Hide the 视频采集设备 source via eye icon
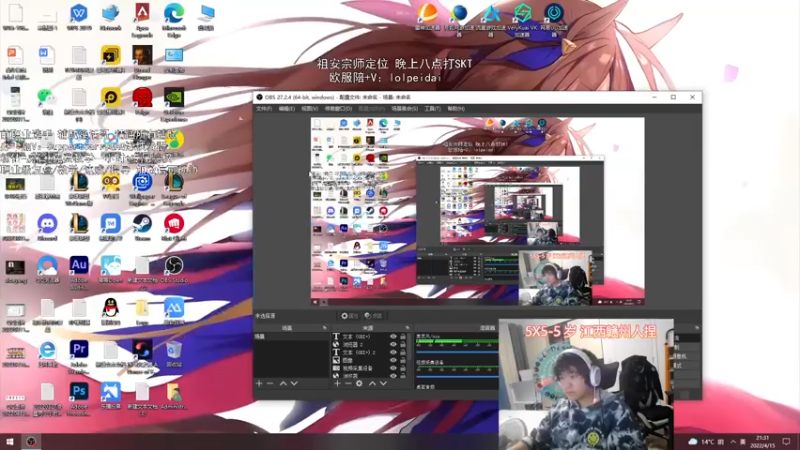Viewport: 800px width, 450px height. (393, 368)
